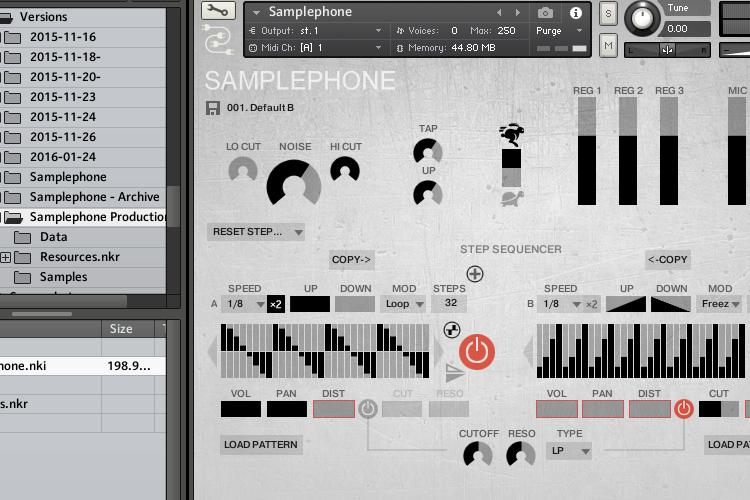The image size is (750, 500).
Task: Collapse instrument header arrow next to Samplephone
Action: click(x=256, y=12)
